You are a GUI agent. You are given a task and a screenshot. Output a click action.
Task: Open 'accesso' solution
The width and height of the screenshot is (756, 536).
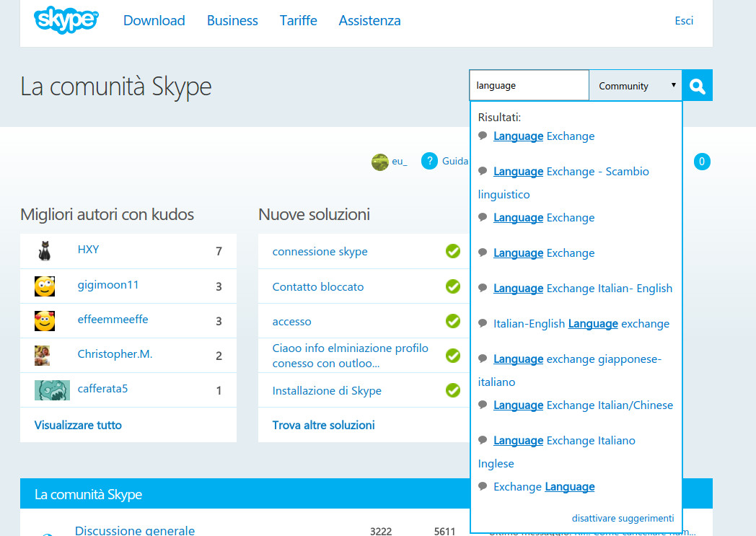(x=291, y=322)
